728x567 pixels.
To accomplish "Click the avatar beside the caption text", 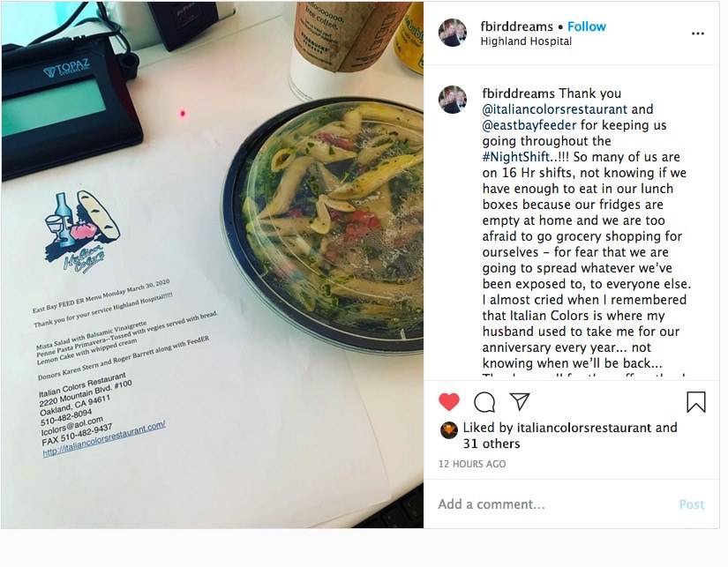I will point(452,100).
